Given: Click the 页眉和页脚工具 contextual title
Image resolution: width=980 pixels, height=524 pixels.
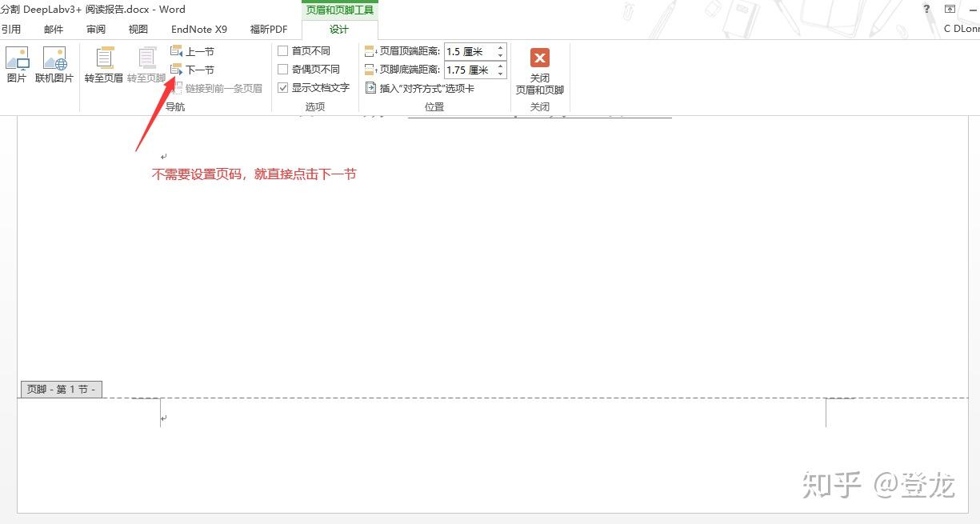Looking at the screenshot, I should tap(340, 10).
